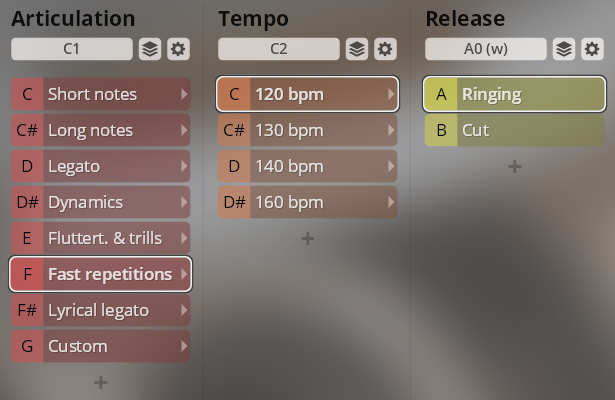Add a new Tempo slot with plus
This screenshot has height=400, width=615.
pos(308,238)
